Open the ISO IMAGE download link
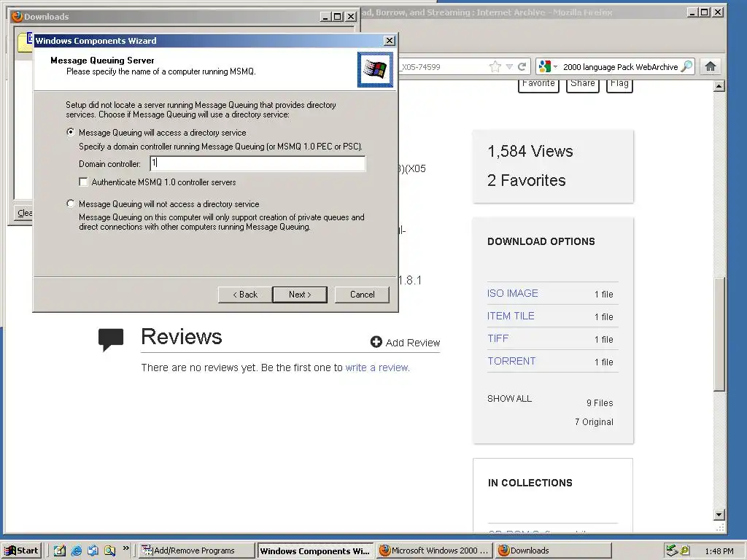This screenshot has height=560, width=747. 513,293
